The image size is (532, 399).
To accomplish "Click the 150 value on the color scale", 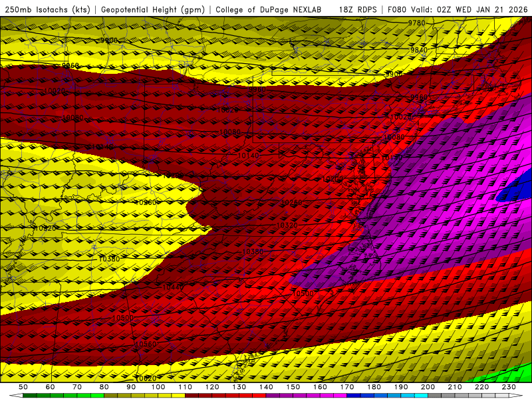I will [x=293, y=387].
